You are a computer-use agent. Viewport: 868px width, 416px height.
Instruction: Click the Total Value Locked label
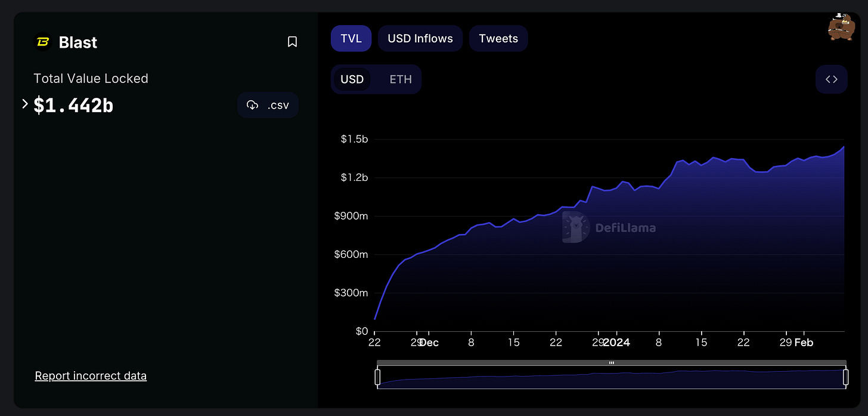click(x=91, y=78)
